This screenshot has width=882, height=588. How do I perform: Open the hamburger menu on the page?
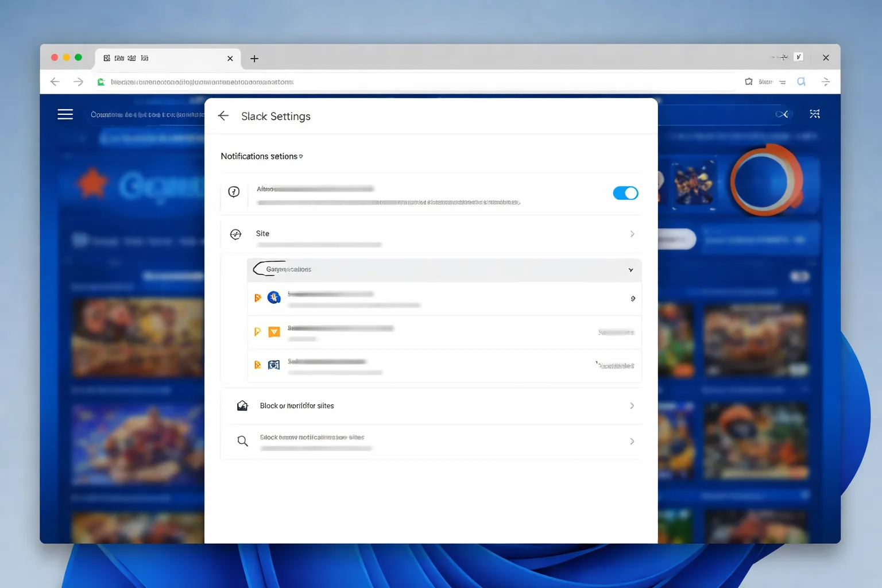(x=65, y=114)
